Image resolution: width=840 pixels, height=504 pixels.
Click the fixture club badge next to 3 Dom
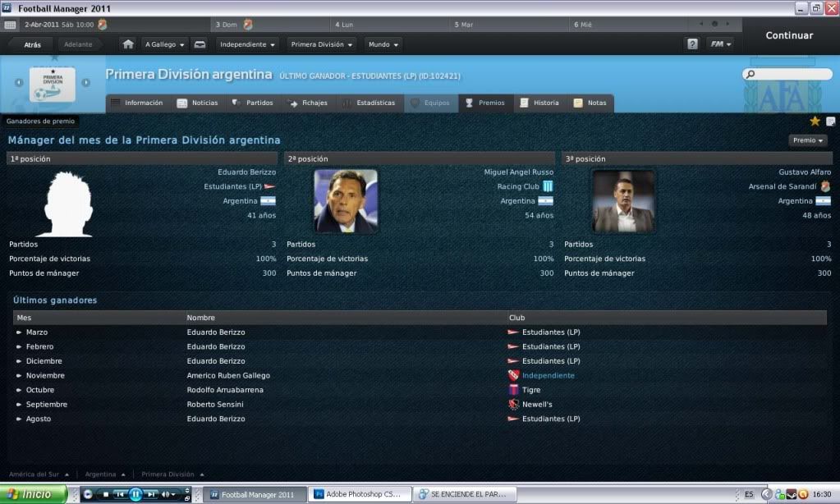click(x=247, y=25)
